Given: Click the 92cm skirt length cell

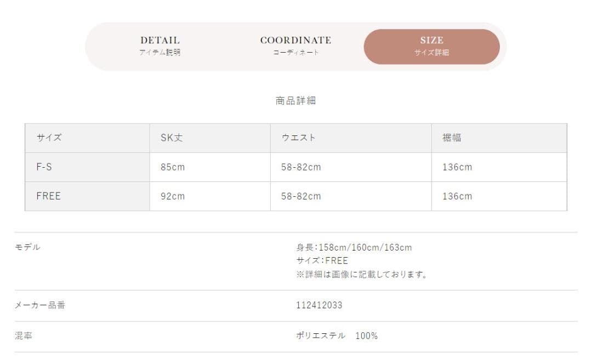Looking at the screenshot, I should [x=210, y=196].
